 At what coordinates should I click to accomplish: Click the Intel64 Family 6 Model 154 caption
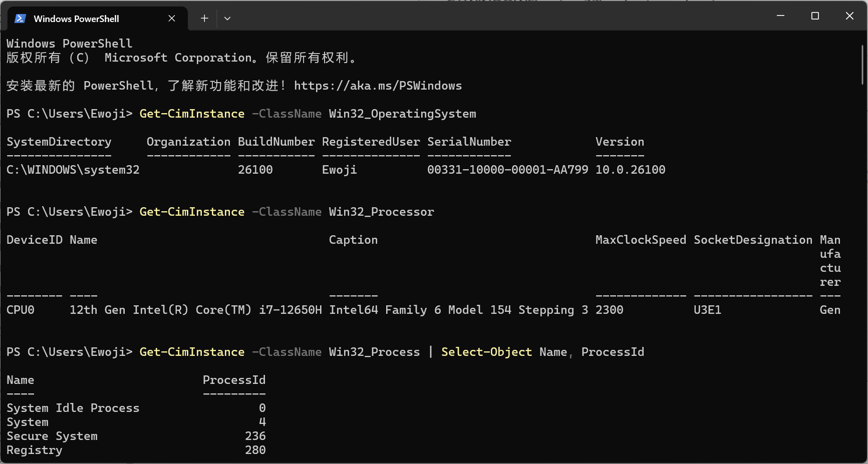click(458, 310)
